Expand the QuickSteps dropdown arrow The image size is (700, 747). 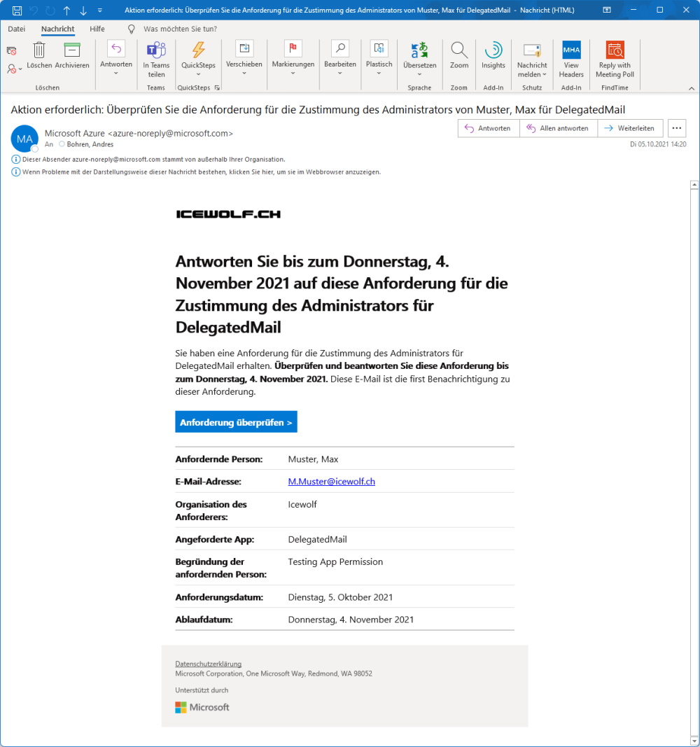(x=198, y=74)
